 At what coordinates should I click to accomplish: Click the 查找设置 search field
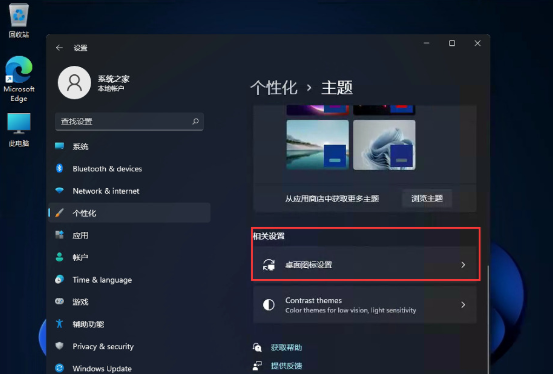129,121
